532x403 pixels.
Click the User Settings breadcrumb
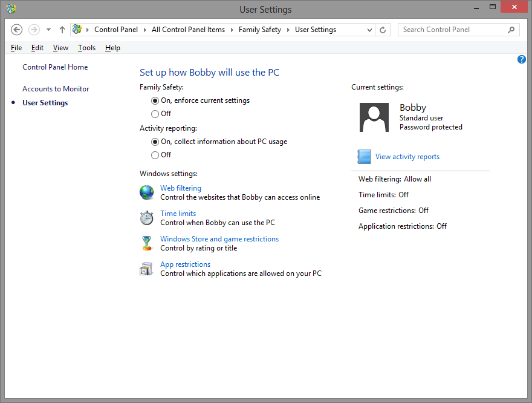point(316,30)
